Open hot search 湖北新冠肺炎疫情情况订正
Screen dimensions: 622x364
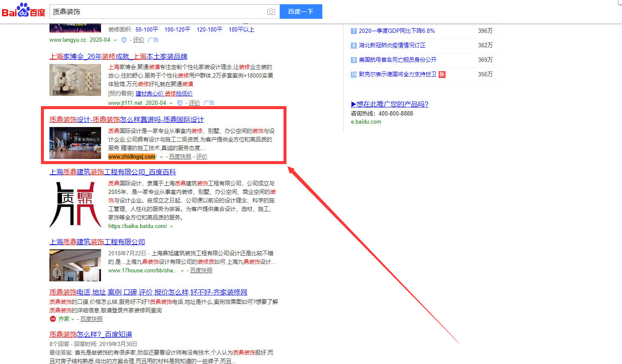[392, 46]
